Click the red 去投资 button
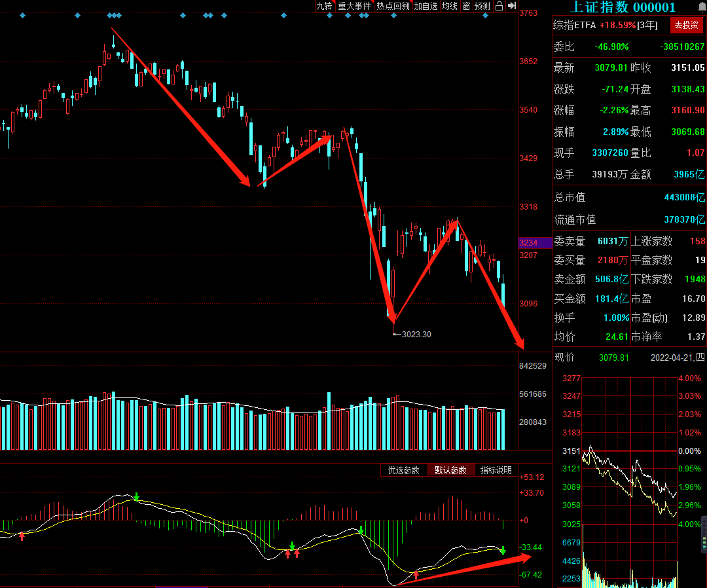Screen dimensions: 707x588 point(686,26)
